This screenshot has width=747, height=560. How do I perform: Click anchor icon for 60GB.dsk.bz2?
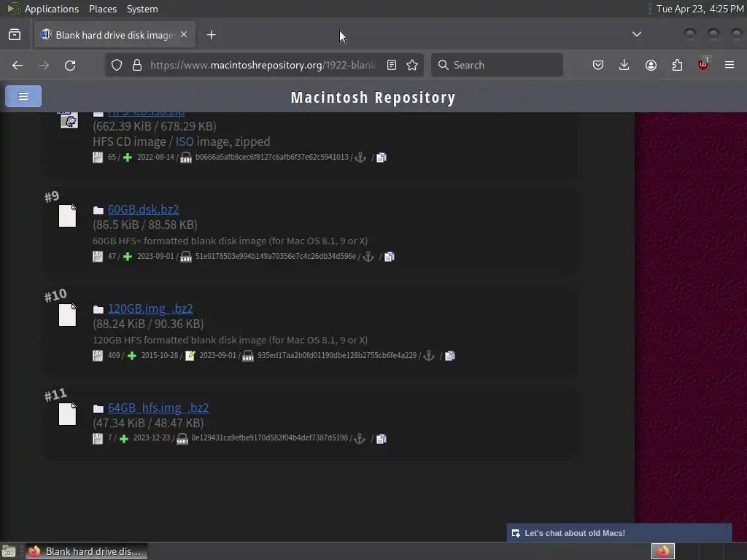tap(368, 257)
